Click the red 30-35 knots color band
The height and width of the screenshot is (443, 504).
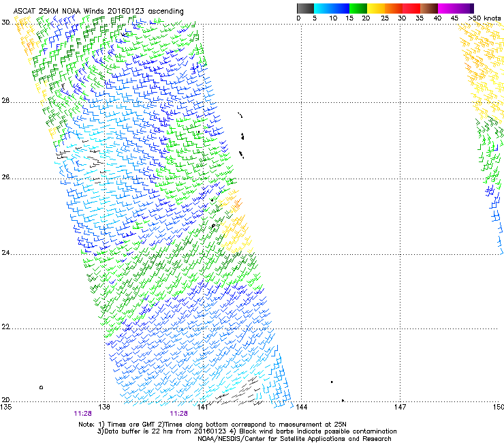[x=411, y=8]
